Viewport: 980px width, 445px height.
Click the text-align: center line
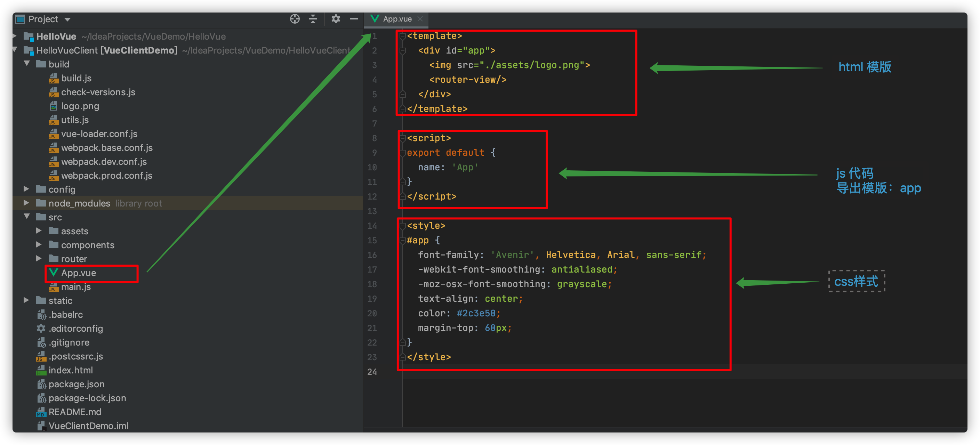[470, 299]
